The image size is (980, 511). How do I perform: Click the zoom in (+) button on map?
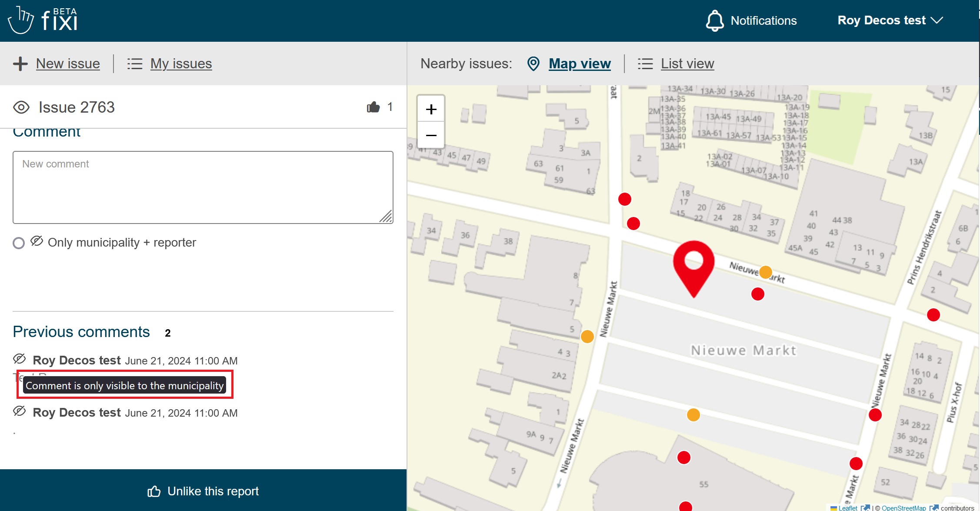point(431,109)
